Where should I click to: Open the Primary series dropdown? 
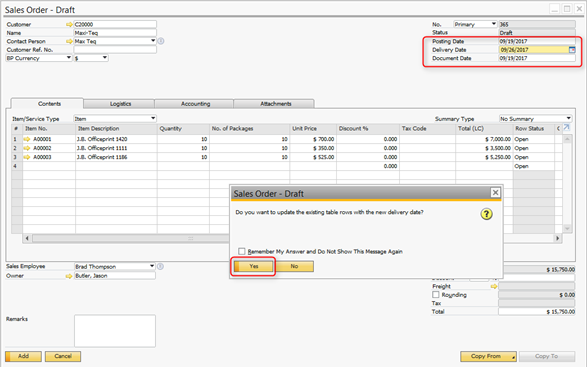point(494,24)
